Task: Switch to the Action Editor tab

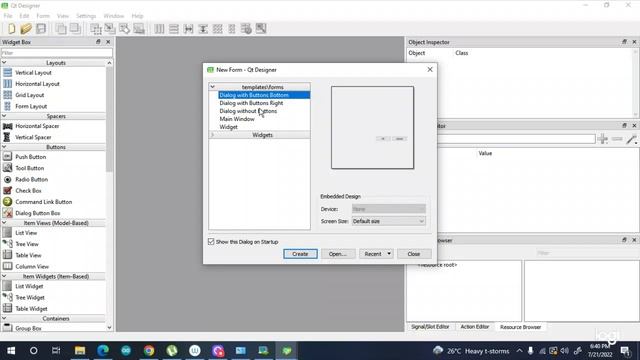Action: (x=474, y=327)
